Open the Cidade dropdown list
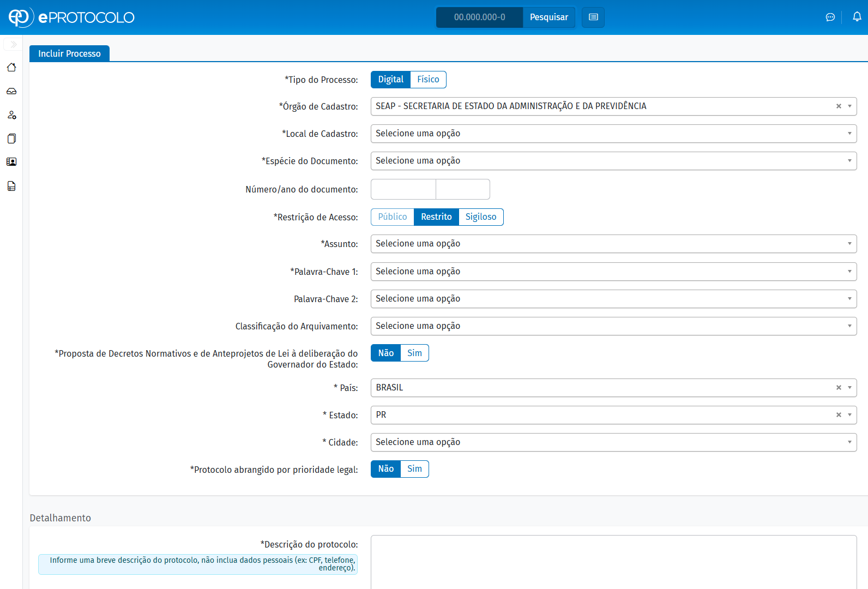 click(x=613, y=442)
